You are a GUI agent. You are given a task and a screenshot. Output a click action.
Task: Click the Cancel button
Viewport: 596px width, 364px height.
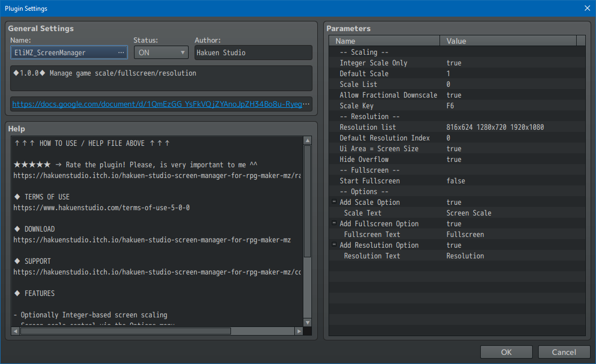[x=564, y=352]
